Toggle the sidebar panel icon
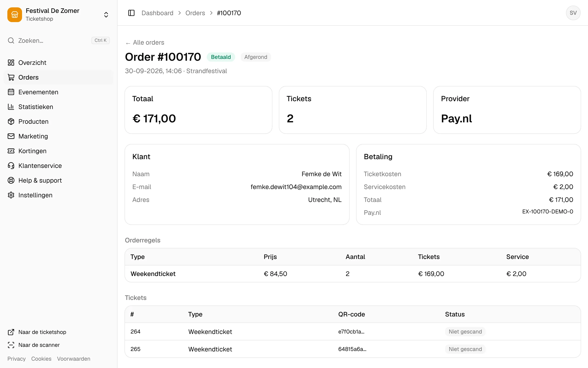 click(x=131, y=13)
